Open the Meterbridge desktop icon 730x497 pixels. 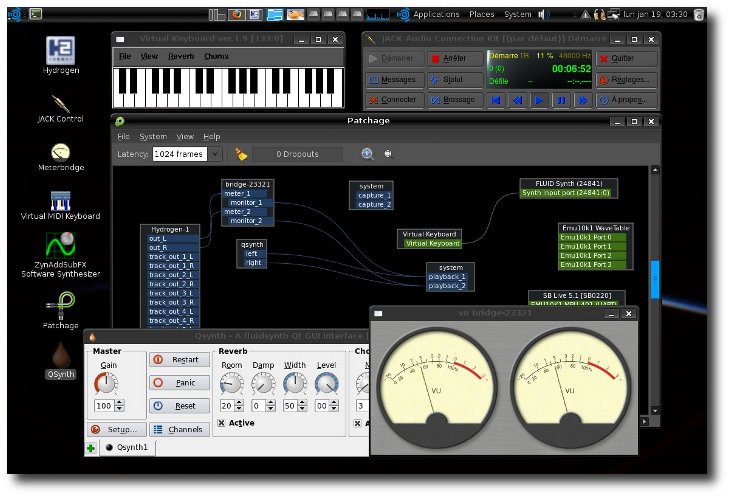pos(60,152)
